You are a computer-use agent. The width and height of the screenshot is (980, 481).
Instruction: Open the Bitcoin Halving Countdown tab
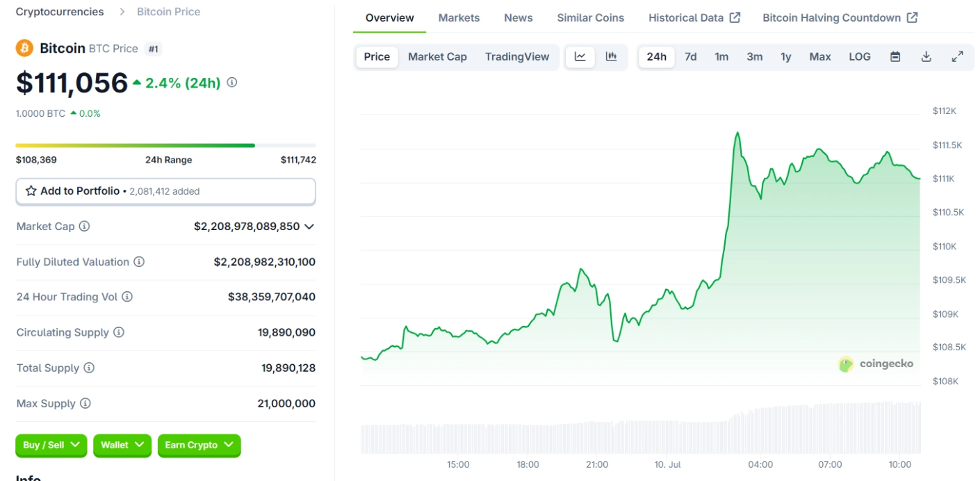pyautogui.click(x=840, y=17)
